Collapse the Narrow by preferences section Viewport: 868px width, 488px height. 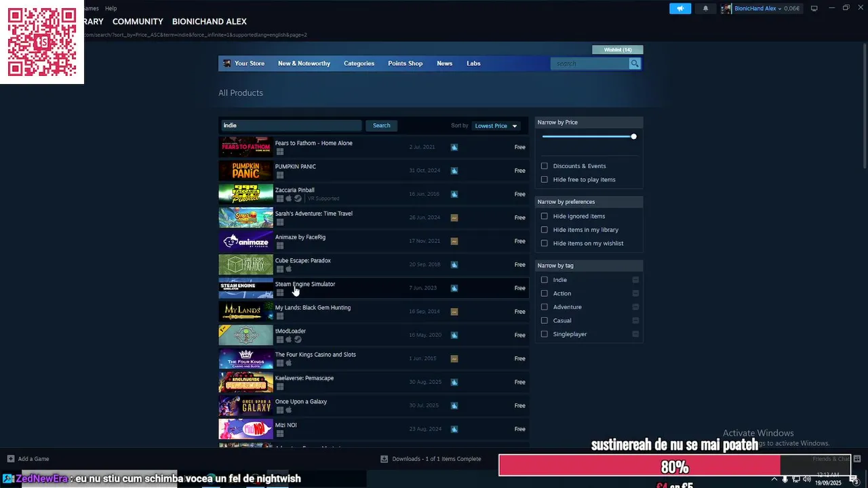click(589, 202)
